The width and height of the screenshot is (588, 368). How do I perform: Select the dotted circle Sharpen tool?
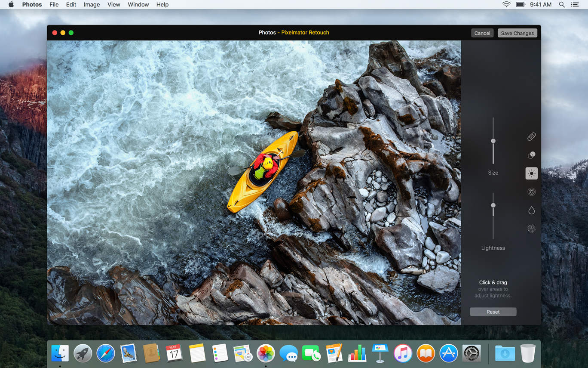point(531,229)
